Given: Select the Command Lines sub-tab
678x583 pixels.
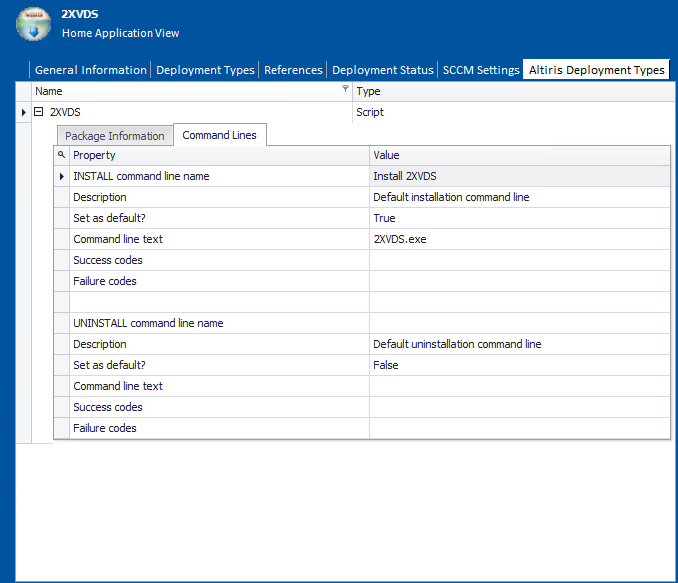Looking at the screenshot, I should (x=219, y=135).
